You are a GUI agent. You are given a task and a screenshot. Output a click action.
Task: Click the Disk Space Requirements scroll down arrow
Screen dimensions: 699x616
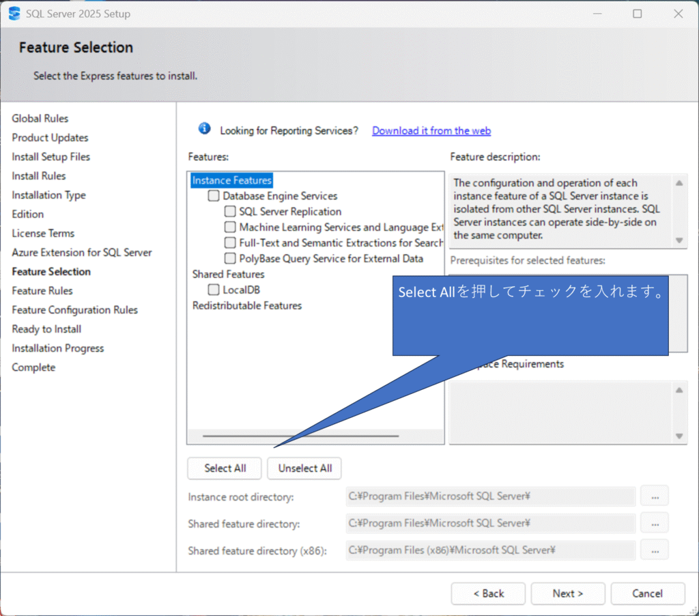click(679, 436)
